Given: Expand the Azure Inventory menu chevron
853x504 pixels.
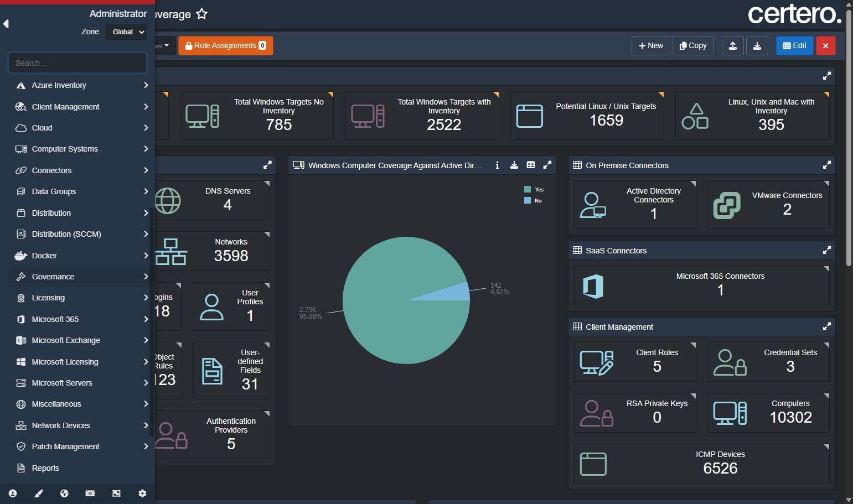Looking at the screenshot, I should [146, 85].
